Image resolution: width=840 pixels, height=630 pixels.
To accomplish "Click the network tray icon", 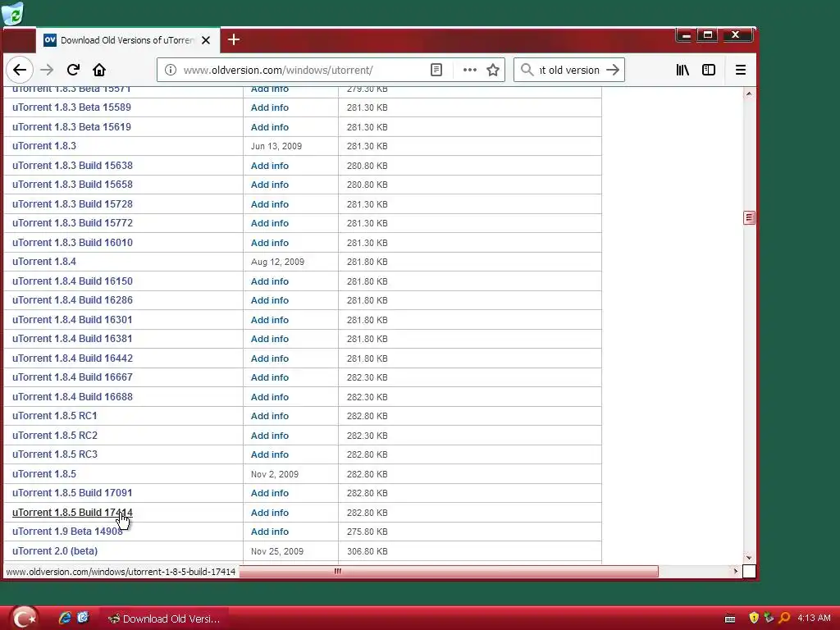I will pyautogui.click(x=769, y=619).
